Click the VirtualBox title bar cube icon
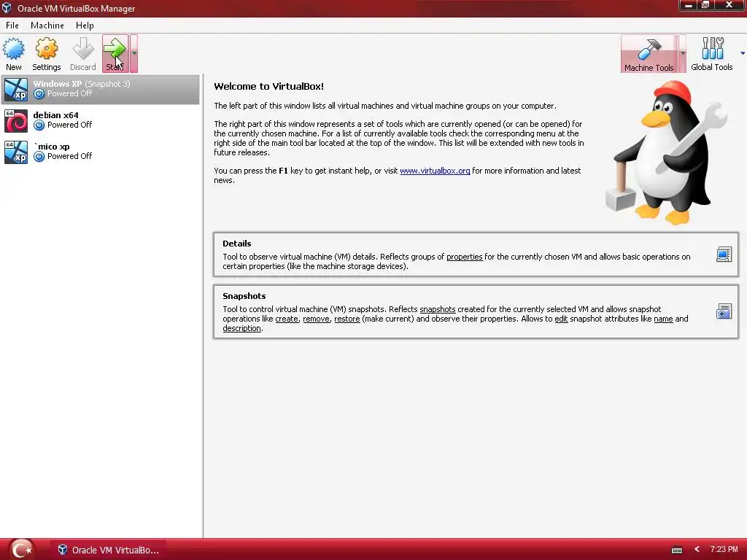Image resolution: width=747 pixels, height=560 pixels. pyautogui.click(x=7, y=8)
